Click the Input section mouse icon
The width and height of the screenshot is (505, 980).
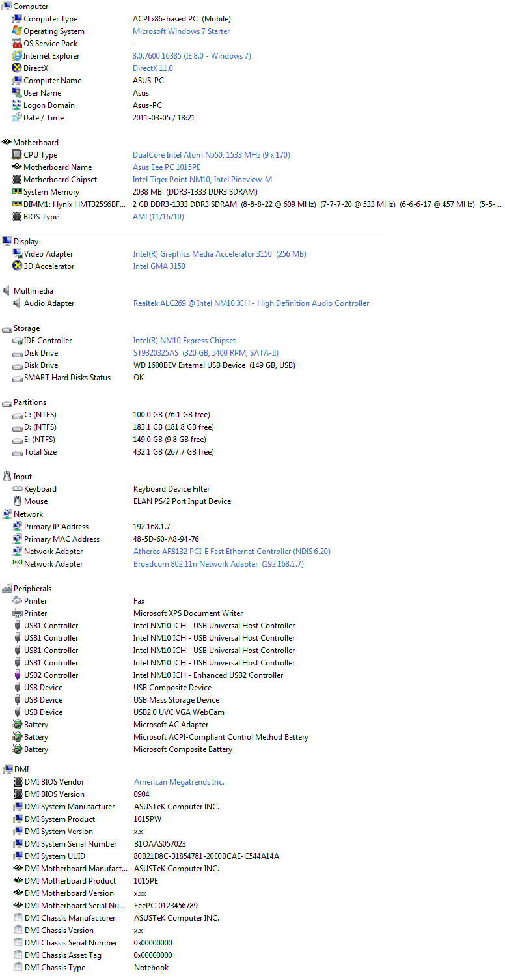[7, 476]
